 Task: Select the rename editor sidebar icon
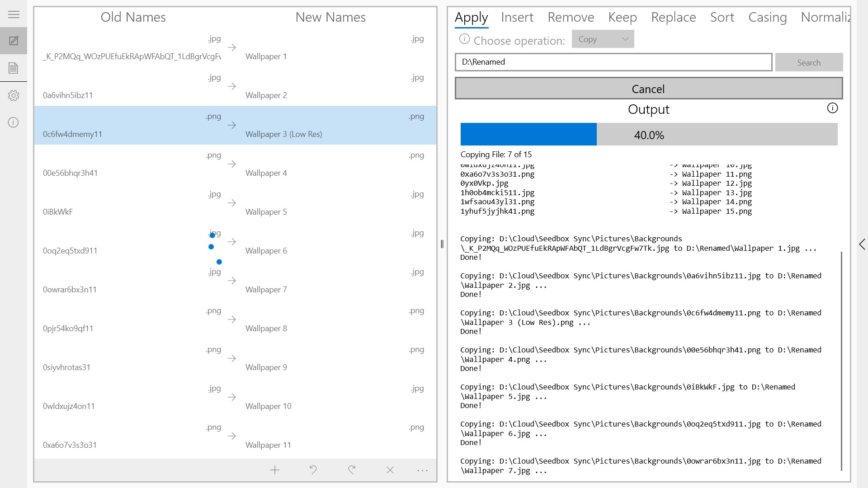click(14, 41)
